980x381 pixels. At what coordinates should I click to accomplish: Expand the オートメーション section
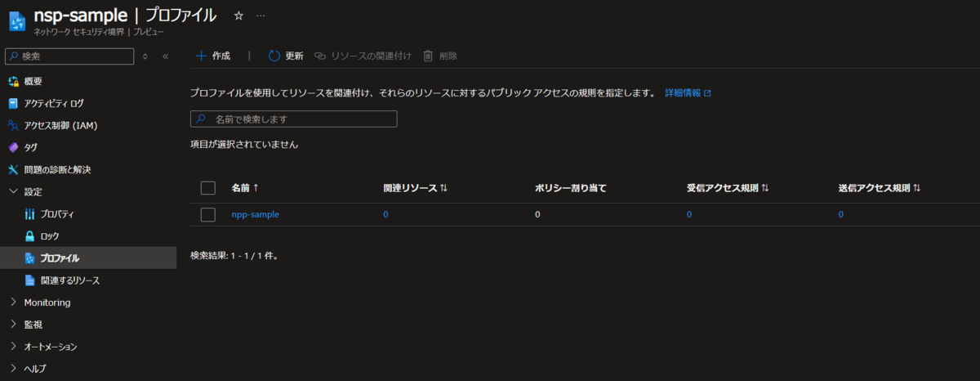point(13,347)
